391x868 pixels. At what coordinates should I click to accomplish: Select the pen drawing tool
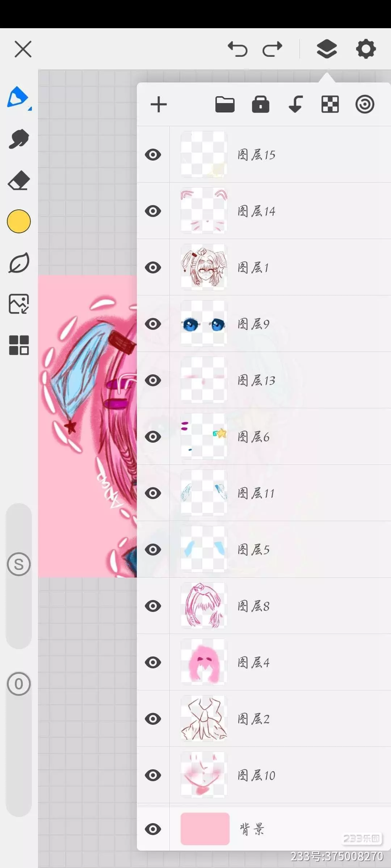(x=18, y=98)
